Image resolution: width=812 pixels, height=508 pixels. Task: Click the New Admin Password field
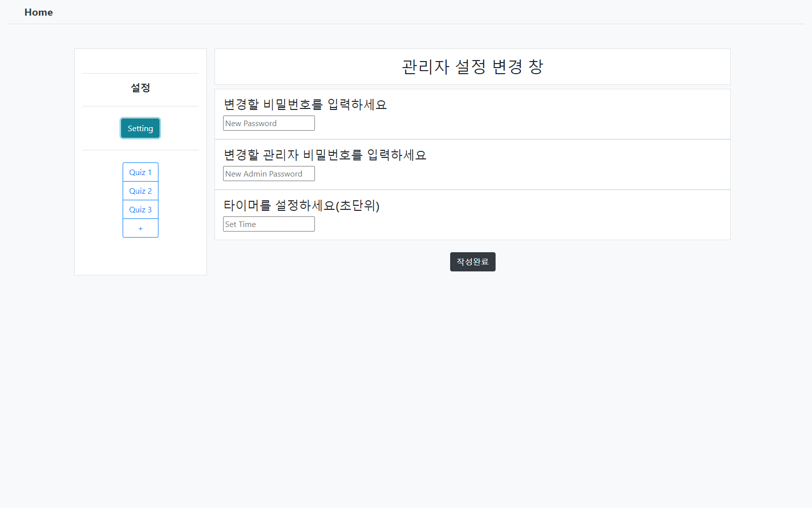268,174
